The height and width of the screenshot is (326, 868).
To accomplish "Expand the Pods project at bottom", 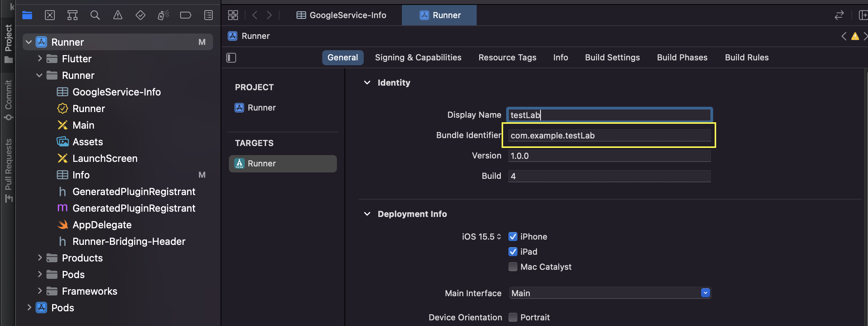I will point(29,308).
